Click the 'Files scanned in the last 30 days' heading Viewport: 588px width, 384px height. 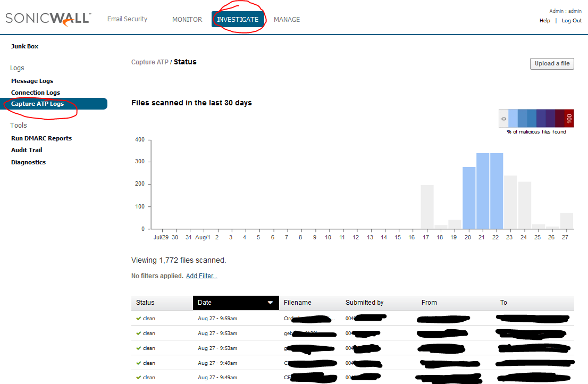point(191,103)
